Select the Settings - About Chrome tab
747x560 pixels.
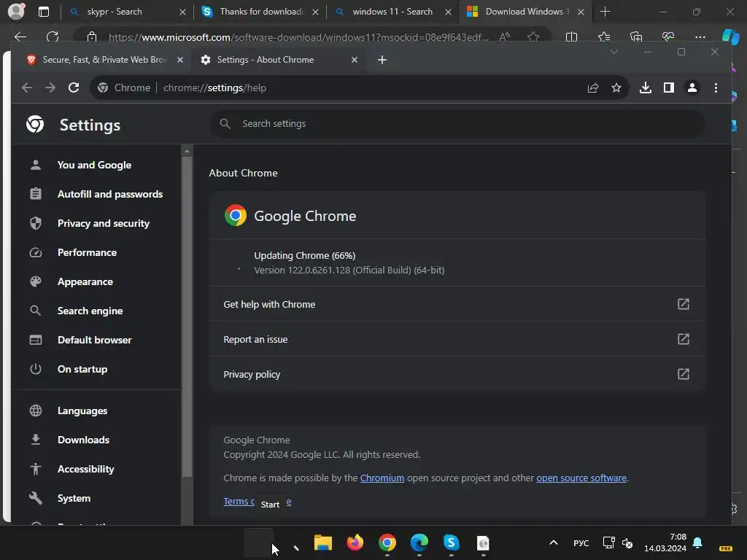279,60
